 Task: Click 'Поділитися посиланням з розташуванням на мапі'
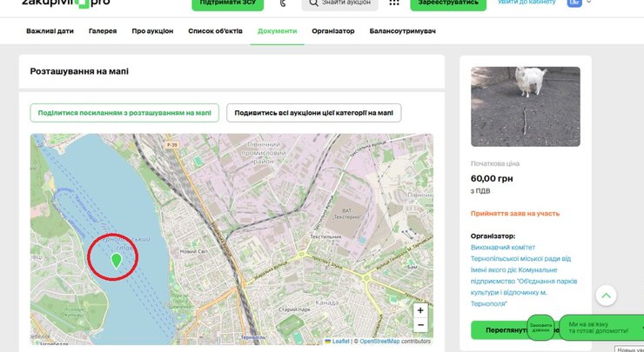(x=124, y=113)
